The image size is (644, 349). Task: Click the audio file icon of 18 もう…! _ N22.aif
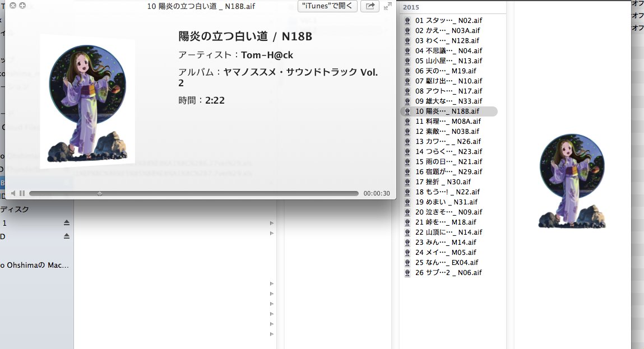click(407, 192)
